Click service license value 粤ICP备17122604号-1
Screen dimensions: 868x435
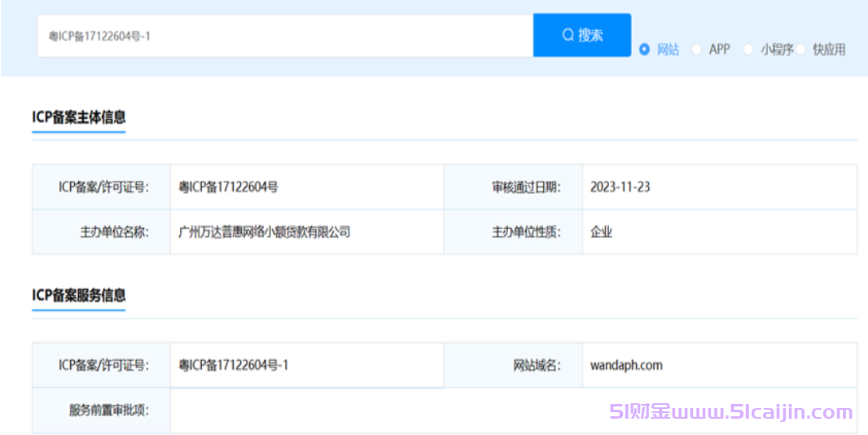(233, 365)
